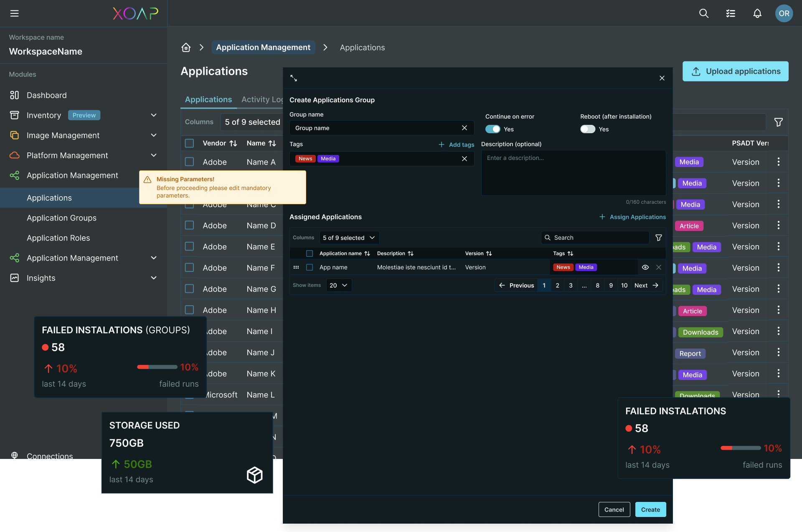Expand the dialog with the resize arrows icon
This screenshot has height=532, width=802.
pyautogui.click(x=294, y=78)
